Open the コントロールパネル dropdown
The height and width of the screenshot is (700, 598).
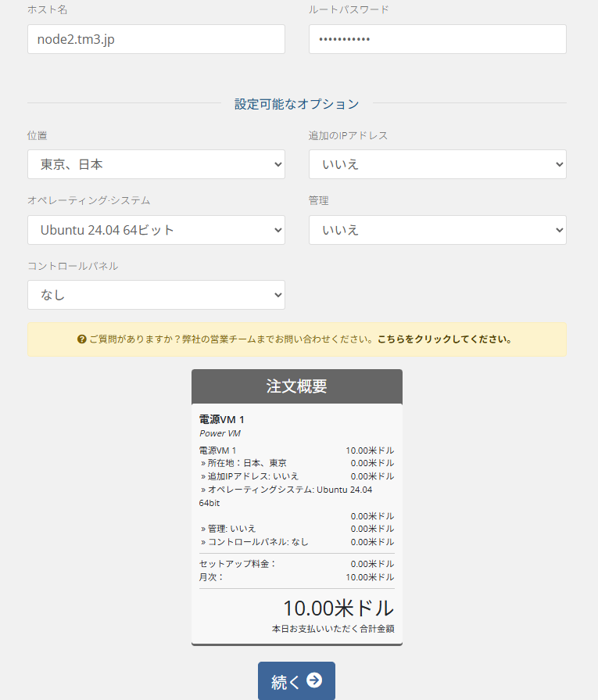tap(156, 295)
